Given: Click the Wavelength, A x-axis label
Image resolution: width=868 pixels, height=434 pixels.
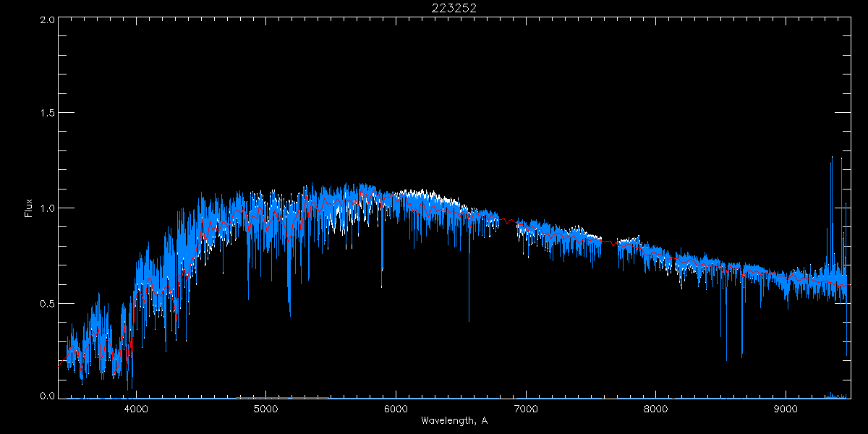Looking at the screenshot, I should 454,420.
